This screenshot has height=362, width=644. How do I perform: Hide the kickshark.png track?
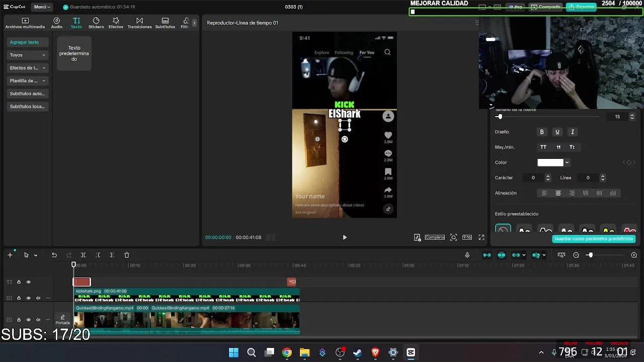coord(29,298)
